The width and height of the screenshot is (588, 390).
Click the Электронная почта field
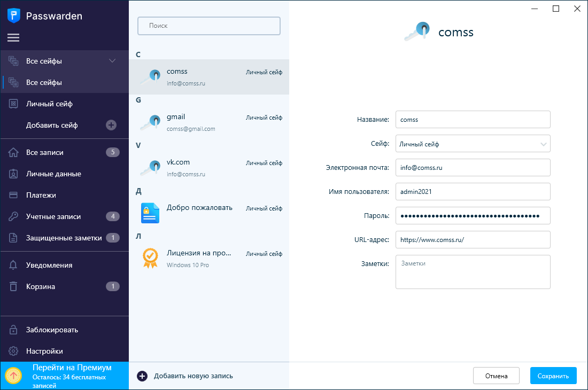coord(473,167)
